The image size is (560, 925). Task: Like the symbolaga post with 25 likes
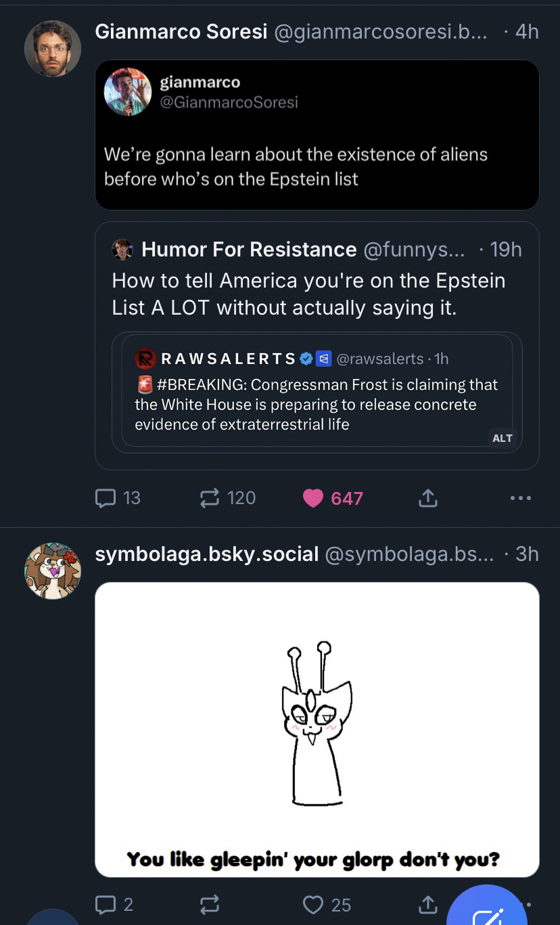pyautogui.click(x=313, y=905)
